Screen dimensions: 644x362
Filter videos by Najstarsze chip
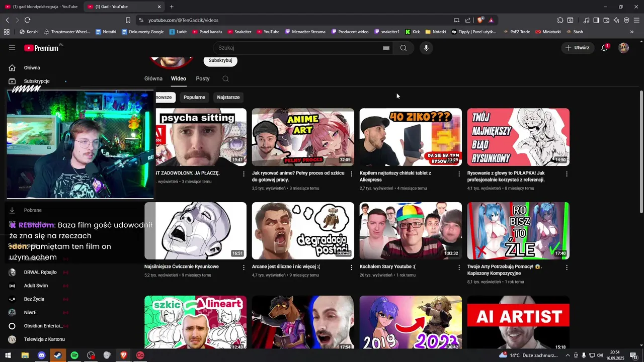click(228, 97)
